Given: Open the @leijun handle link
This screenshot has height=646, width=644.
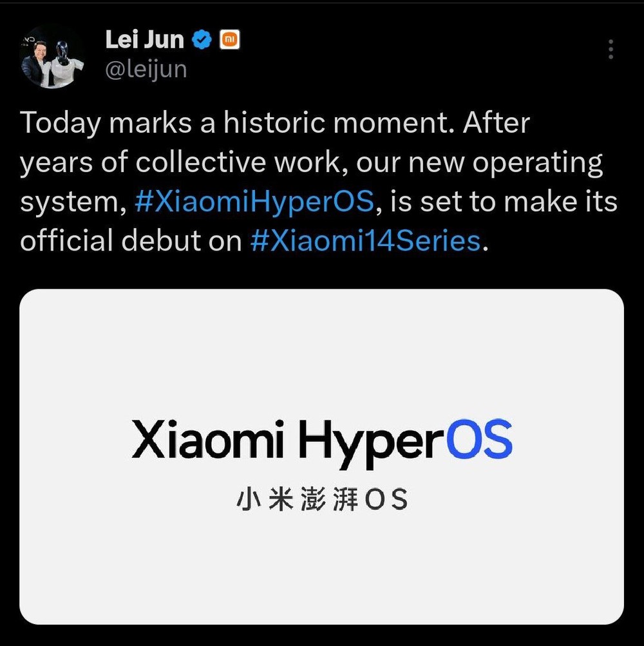Looking at the screenshot, I should [146, 70].
